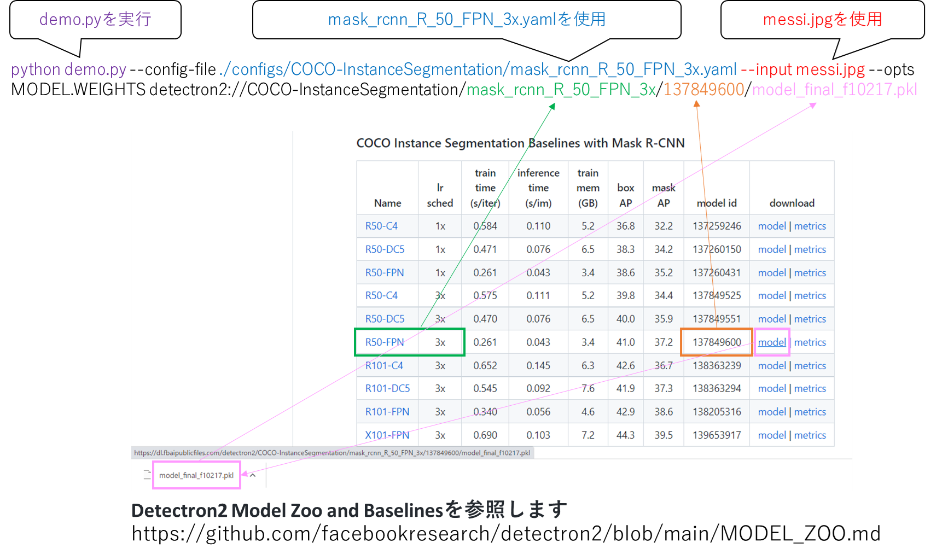Image resolution: width=948 pixels, height=560 pixels.
Task: Download model for model id 137849600
Action: click(771, 342)
